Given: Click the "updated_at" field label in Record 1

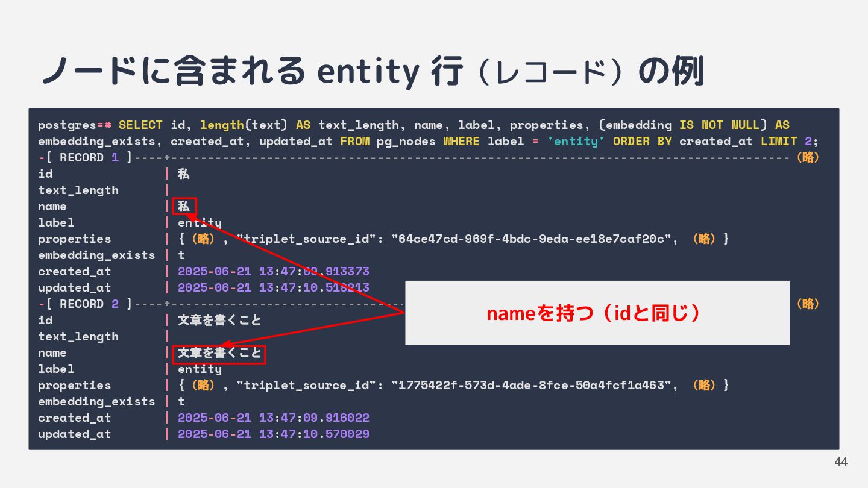Looking at the screenshot, I should click(x=75, y=288).
